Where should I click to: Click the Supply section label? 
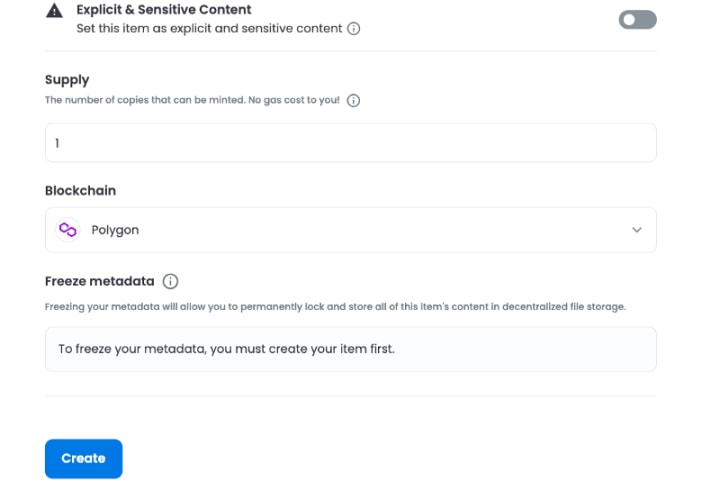tap(67, 79)
